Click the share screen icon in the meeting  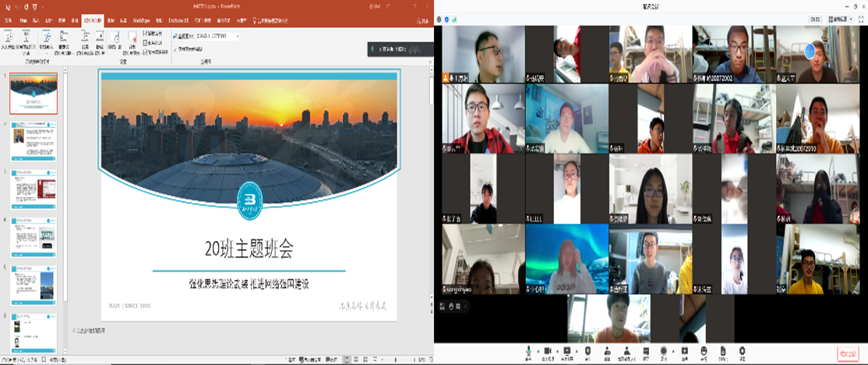[567, 351]
